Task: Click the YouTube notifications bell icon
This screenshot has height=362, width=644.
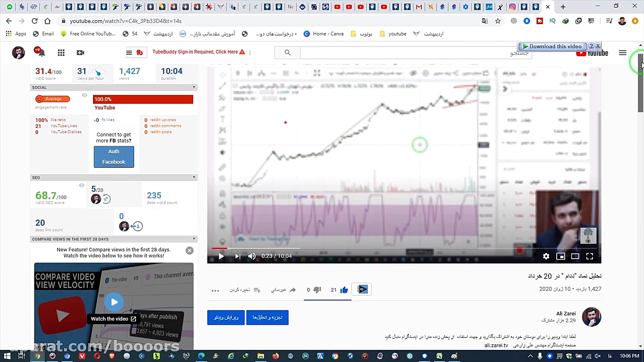Action: pyautogui.click(x=42, y=53)
